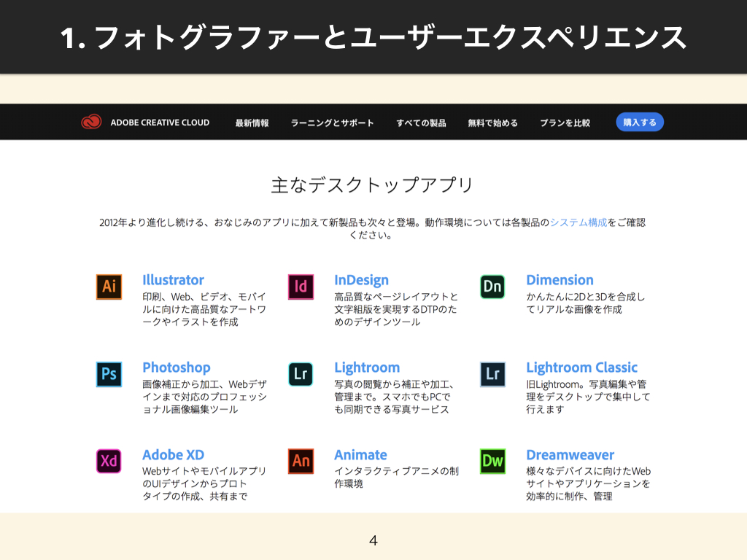
Task: Click Photoshop description starting 画像補正から加工
Action: pyautogui.click(x=204, y=397)
